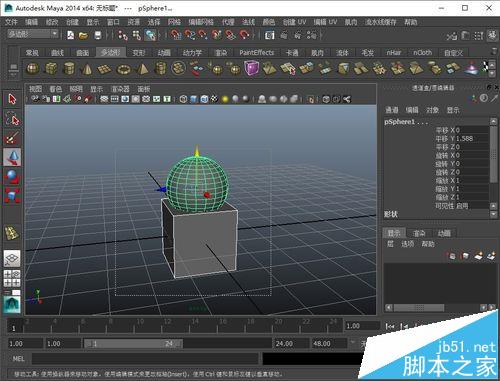This screenshot has height=381, width=500.
Task: Select the polygon sphere shelf icon
Action: click(x=32, y=69)
